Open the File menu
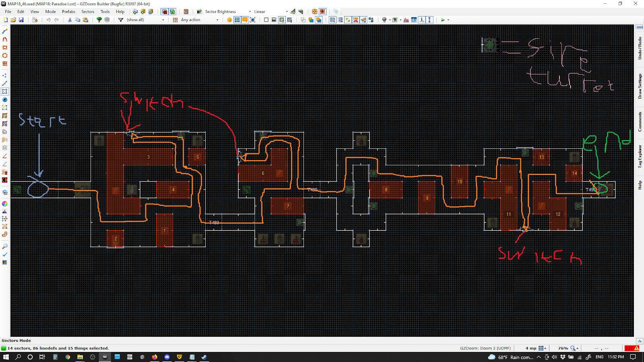Screen dimensions: 644x362 point(8,12)
